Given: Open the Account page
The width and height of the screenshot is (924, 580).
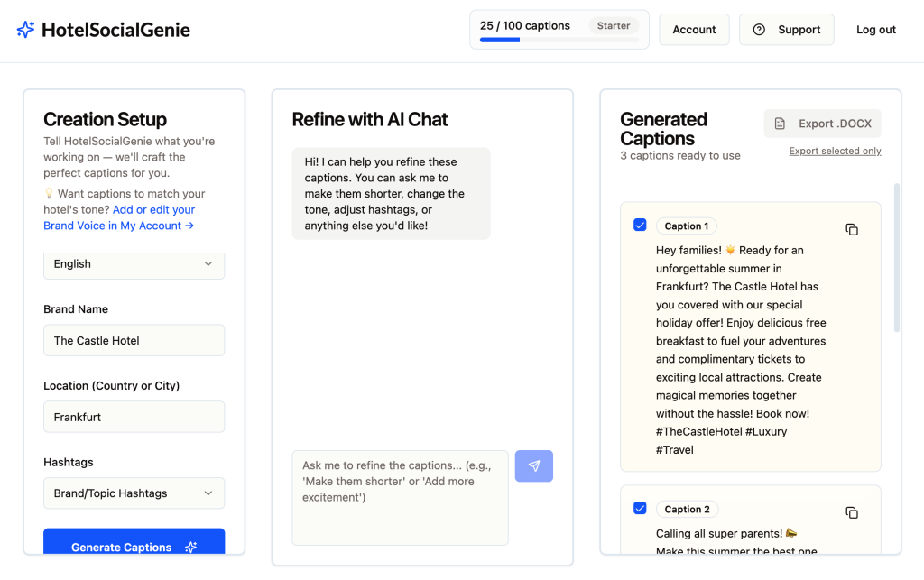Looking at the screenshot, I should pos(694,30).
